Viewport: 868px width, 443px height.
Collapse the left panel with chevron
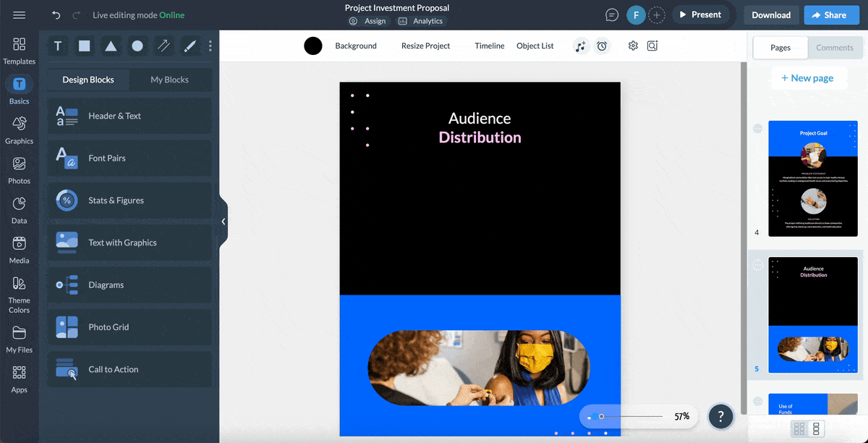(x=224, y=221)
